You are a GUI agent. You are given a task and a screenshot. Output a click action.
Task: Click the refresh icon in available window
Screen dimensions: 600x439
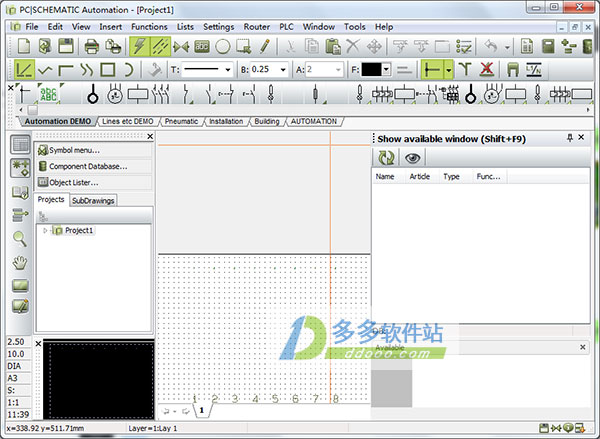(x=386, y=158)
